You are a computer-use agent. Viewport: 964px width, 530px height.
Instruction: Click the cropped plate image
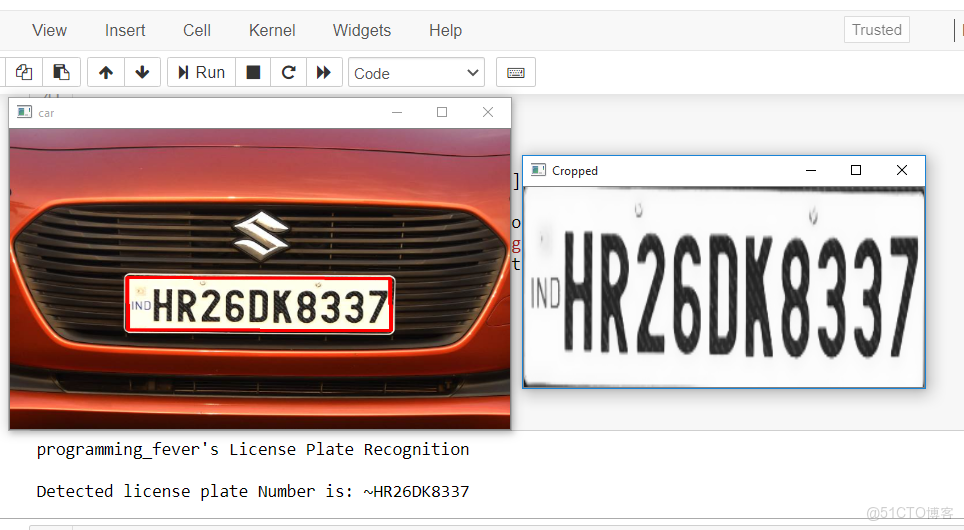(724, 287)
